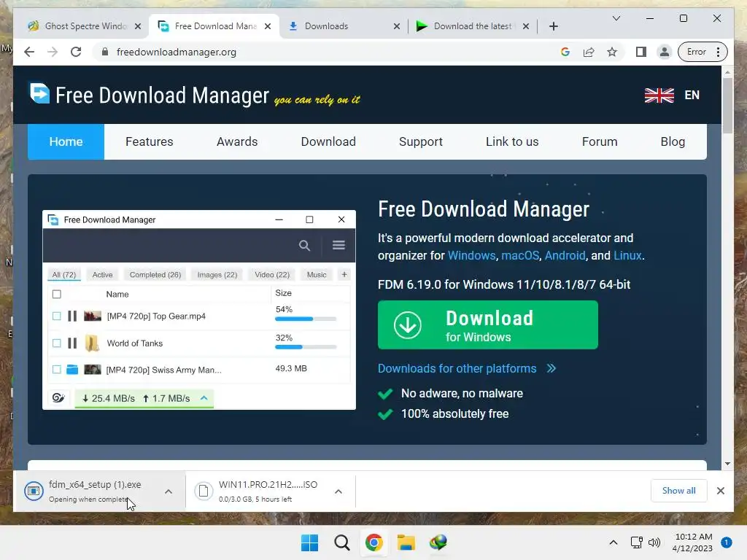
Task: Click Show all downloads button
Action: coord(678,491)
